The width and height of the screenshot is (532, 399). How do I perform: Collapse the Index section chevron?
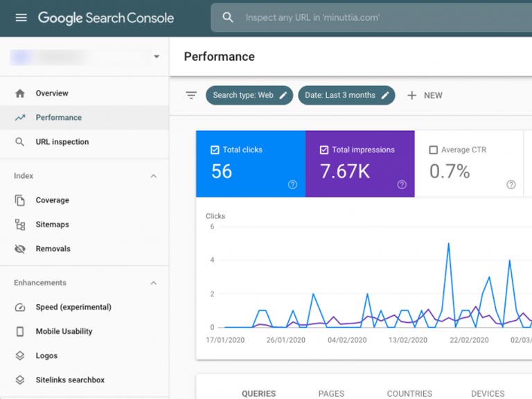pyautogui.click(x=153, y=176)
